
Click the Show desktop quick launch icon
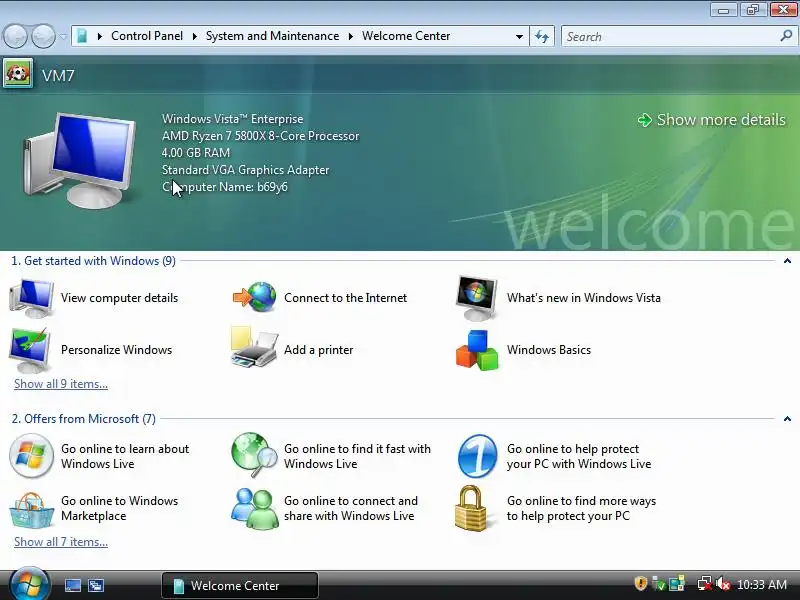72,585
